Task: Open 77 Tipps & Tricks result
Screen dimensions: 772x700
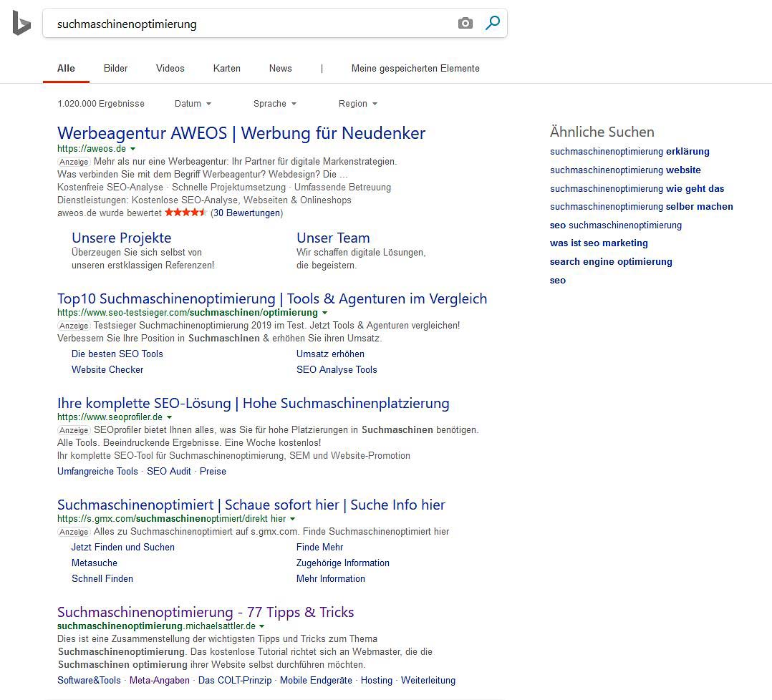Action: tap(206, 612)
